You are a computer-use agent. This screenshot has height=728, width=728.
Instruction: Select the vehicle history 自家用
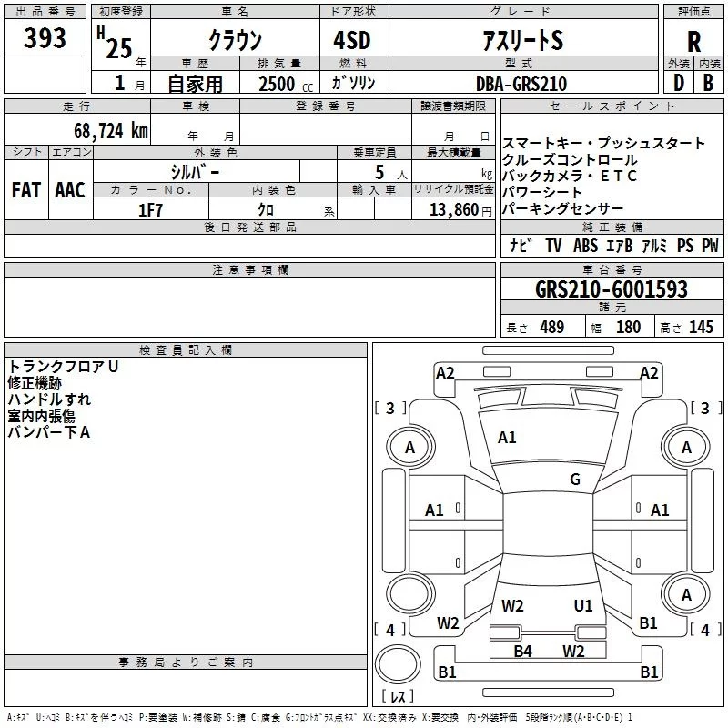coord(195,84)
